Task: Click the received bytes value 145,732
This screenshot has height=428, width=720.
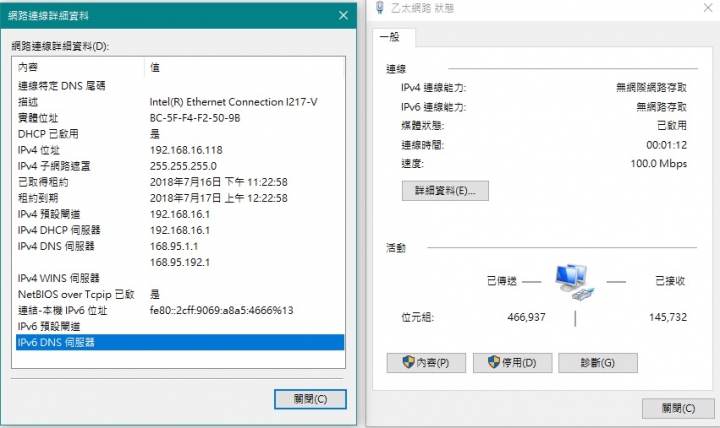Action: [x=668, y=317]
